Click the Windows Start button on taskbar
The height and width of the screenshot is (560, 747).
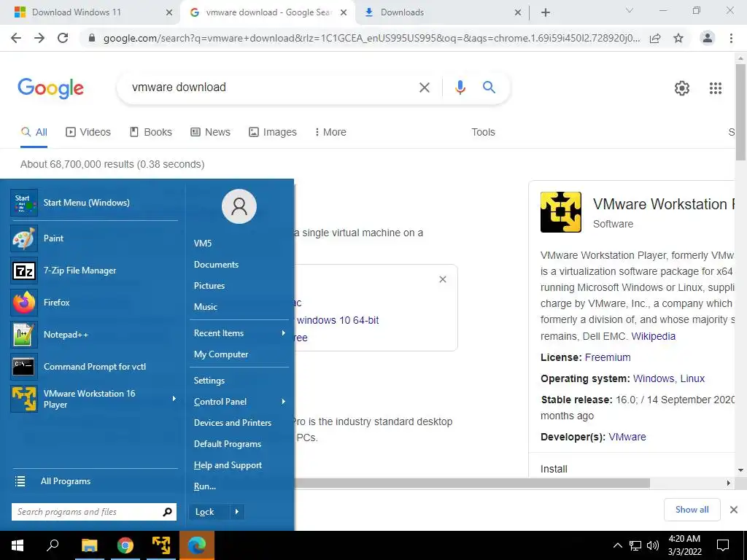[18, 545]
